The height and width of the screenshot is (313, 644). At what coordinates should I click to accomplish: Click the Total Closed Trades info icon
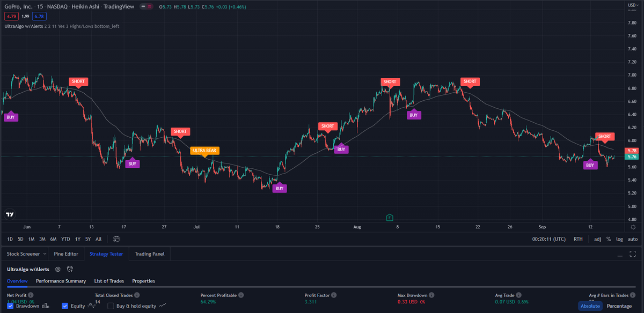tap(136, 295)
